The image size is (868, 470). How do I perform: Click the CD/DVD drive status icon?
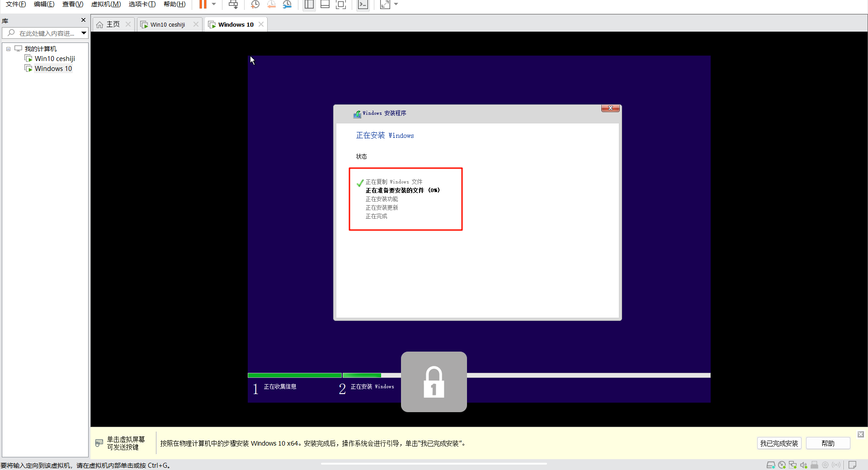point(782,465)
